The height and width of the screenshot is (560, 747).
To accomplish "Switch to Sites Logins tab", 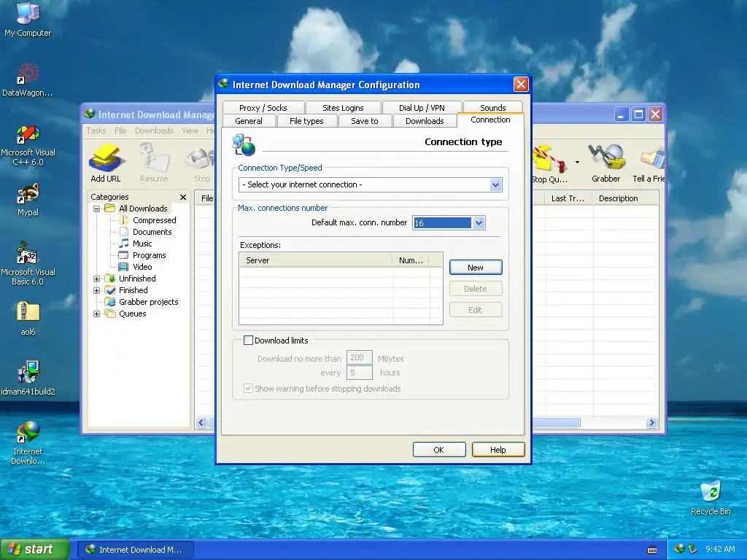I will point(343,108).
